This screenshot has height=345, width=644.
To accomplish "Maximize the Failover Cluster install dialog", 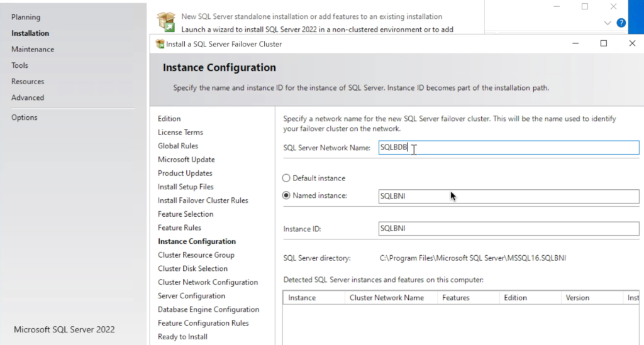I will 604,43.
